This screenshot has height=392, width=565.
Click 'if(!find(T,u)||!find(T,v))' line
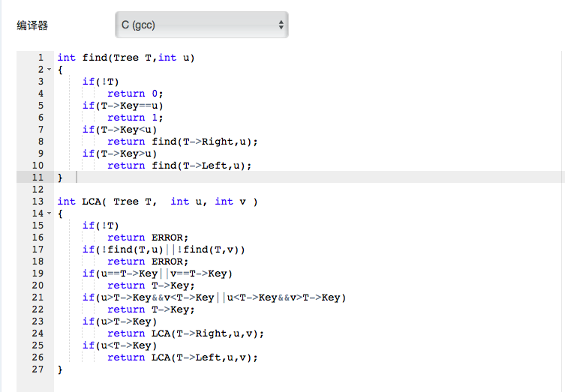tap(164, 250)
